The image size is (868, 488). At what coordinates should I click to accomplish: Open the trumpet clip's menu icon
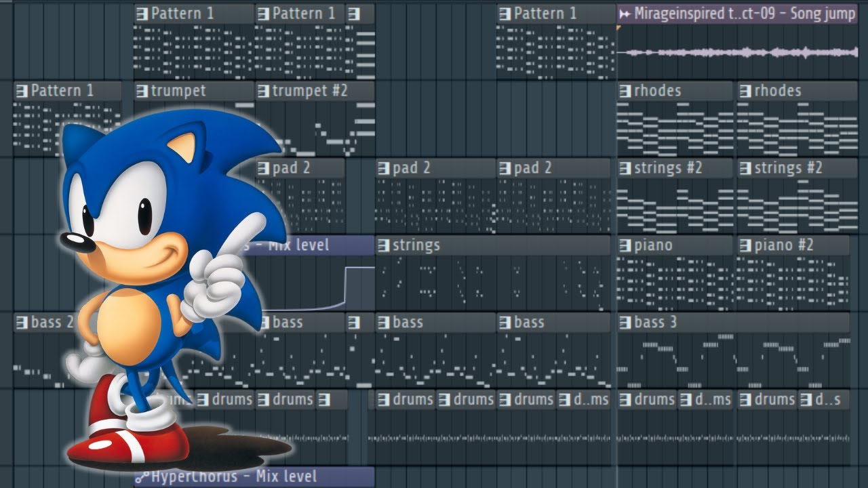[142, 91]
